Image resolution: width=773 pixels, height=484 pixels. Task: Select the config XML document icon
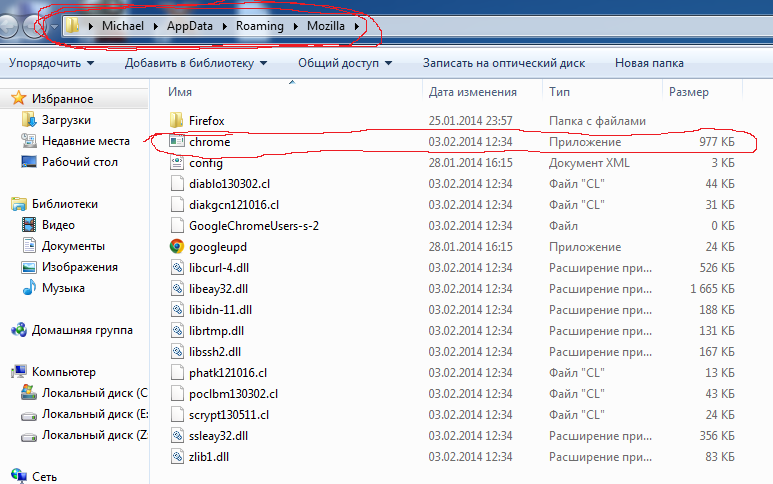(x=176, y=163)
